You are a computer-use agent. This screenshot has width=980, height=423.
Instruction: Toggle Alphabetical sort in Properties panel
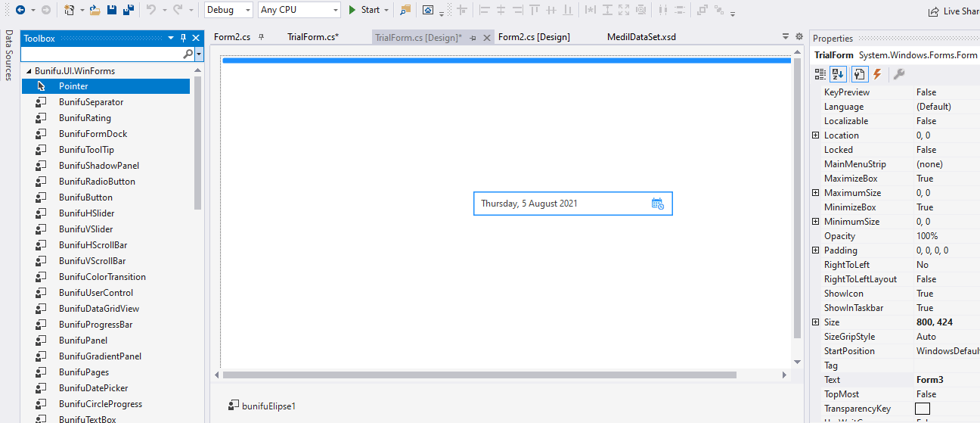point(838,73)
